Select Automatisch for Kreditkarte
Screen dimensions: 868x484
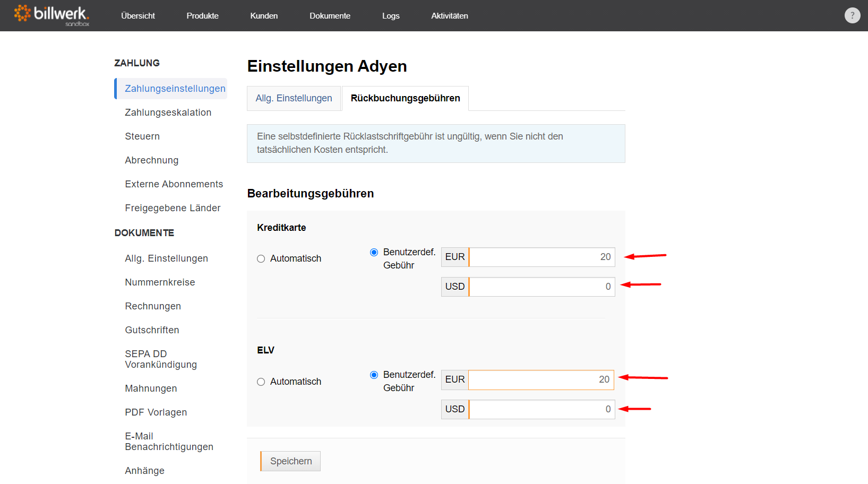pos(261,259)
